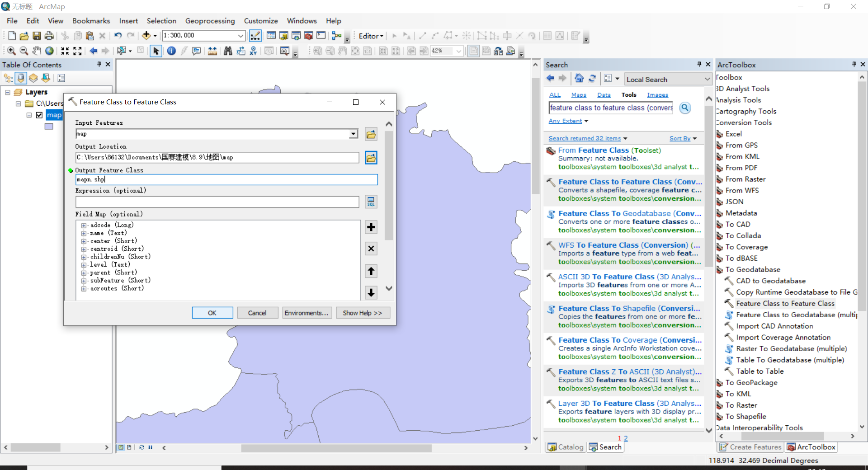868x470 pixels.
Task: Browse for Output Location folder icon
Action: pyautogui.click(x=371, y=158)
